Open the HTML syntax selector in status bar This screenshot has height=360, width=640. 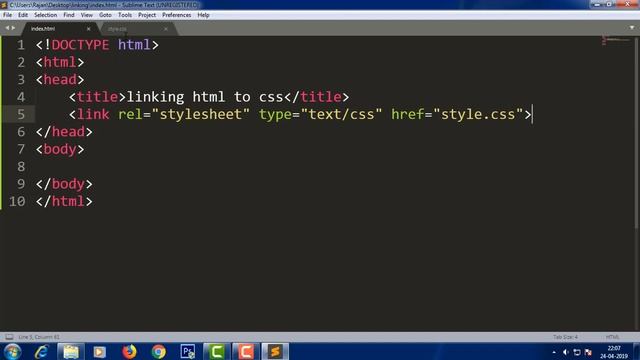pos(612,337)
